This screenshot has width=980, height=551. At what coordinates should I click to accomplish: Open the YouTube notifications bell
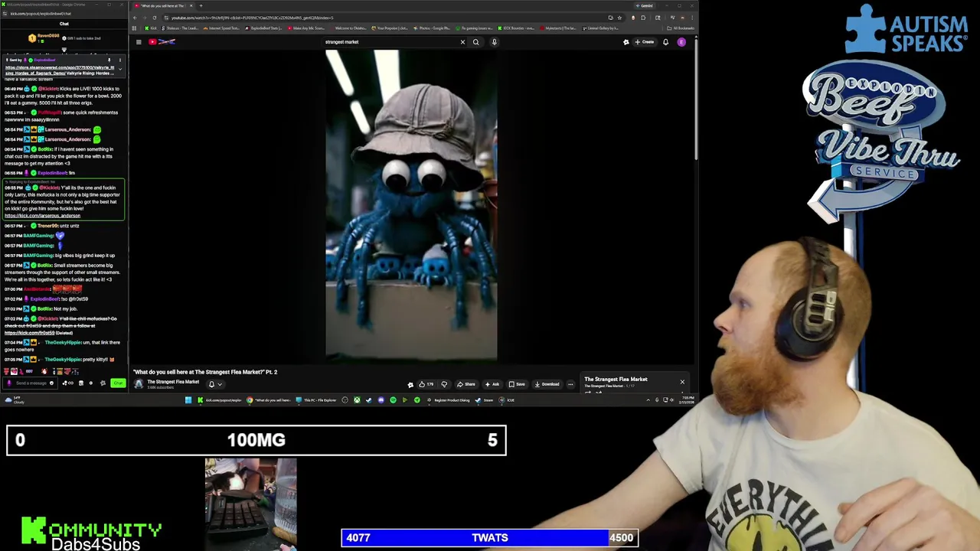(665, 42)
